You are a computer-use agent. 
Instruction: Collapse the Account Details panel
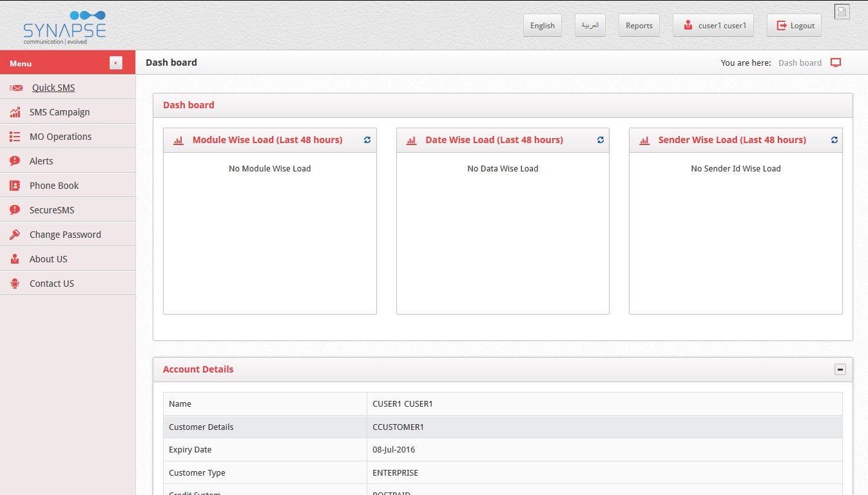coord(840,369)
